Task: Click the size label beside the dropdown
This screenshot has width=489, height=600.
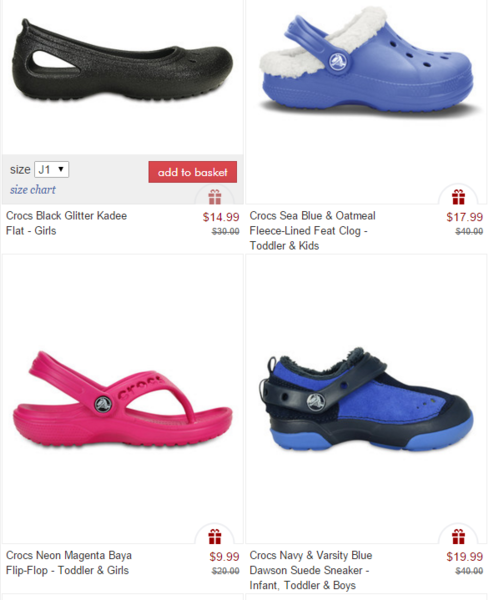Action: 20,170
